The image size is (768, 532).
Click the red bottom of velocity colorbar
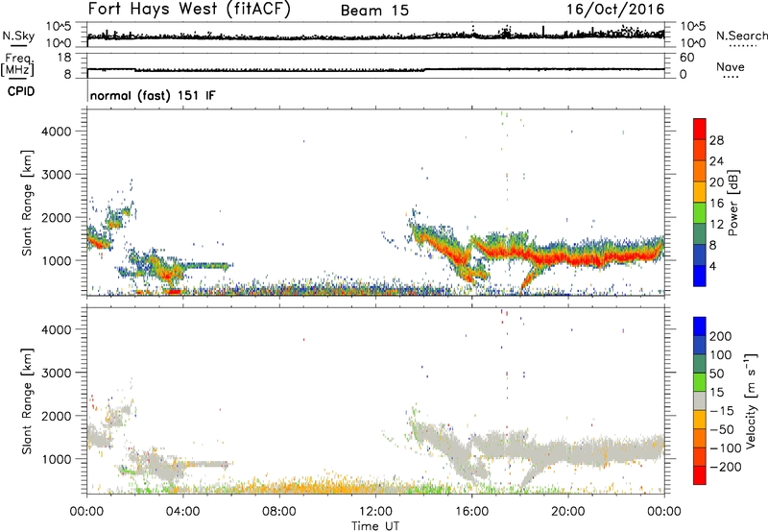click(x=700, y=475)
